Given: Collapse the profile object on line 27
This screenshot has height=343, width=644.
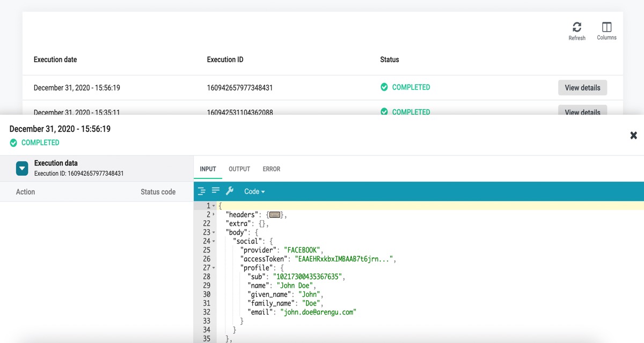Looking at the screenshot, I should (x=214, y=267).
